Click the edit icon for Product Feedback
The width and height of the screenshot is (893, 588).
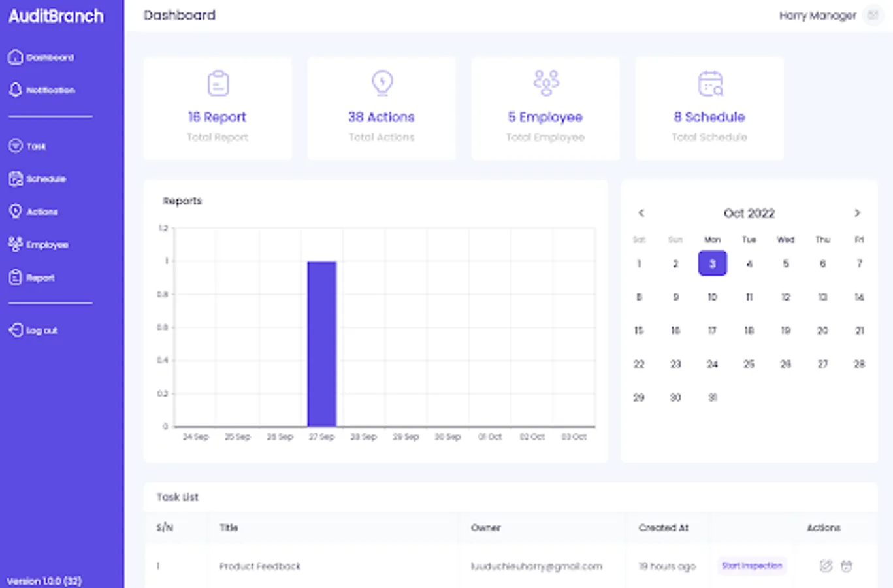coord(826,566)
